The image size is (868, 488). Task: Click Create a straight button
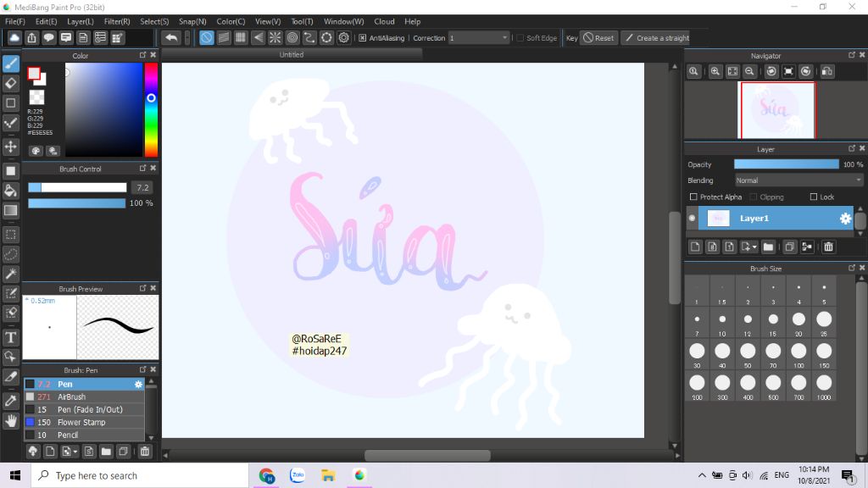[657, 37]
